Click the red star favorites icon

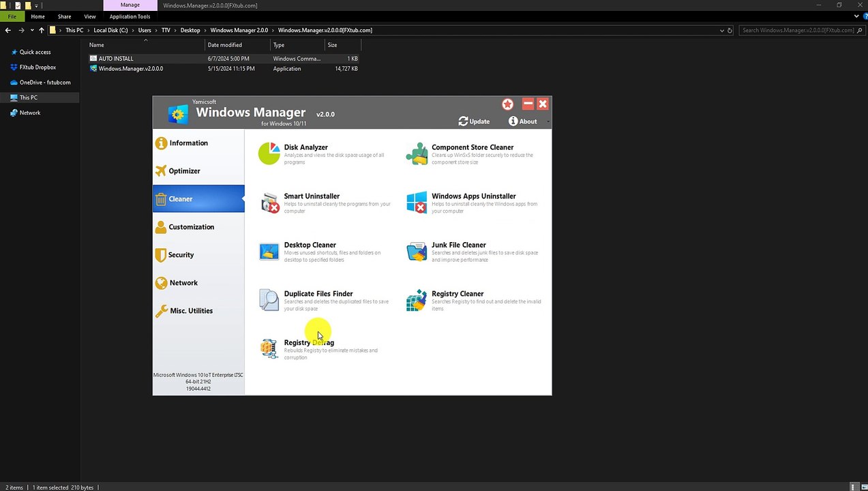point(507,104)
